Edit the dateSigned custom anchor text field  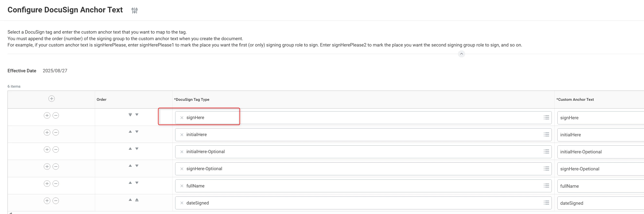[600, 203]
